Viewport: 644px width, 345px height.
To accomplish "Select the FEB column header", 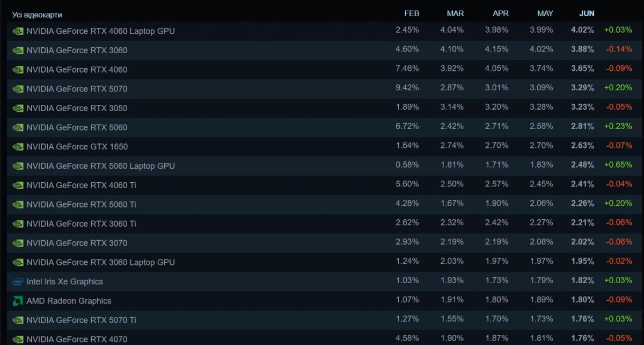I will click(412, 13).
